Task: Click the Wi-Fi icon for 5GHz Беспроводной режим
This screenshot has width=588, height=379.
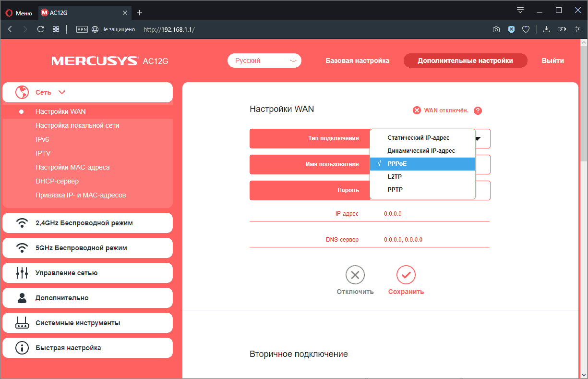Action: point(21,247)
